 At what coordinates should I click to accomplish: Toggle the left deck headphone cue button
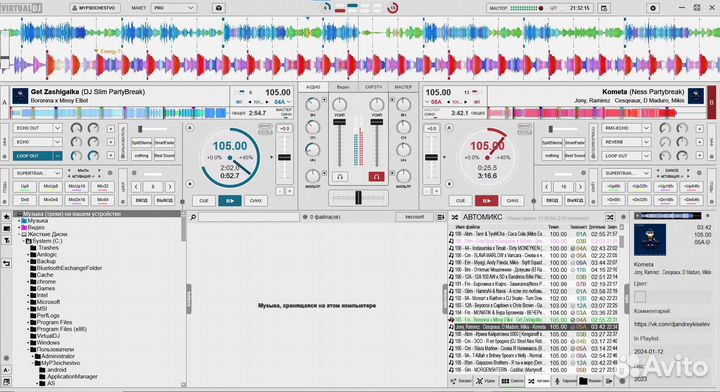point(340,176)
